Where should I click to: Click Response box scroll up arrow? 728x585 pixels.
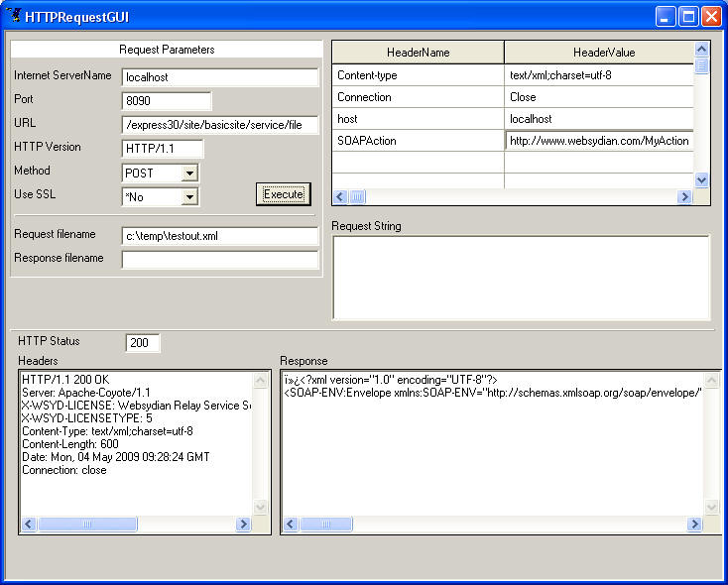pyautogui.click(x=712, y=381)
